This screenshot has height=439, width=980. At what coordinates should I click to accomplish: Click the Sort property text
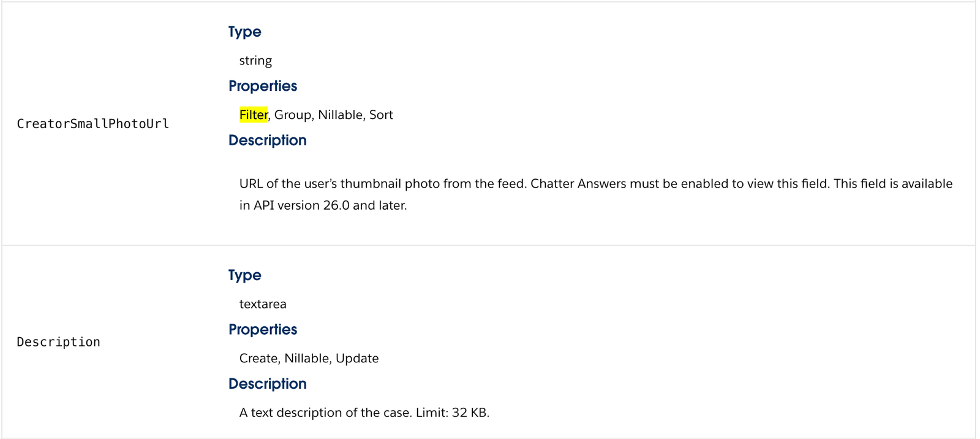(x=381, y=115)
